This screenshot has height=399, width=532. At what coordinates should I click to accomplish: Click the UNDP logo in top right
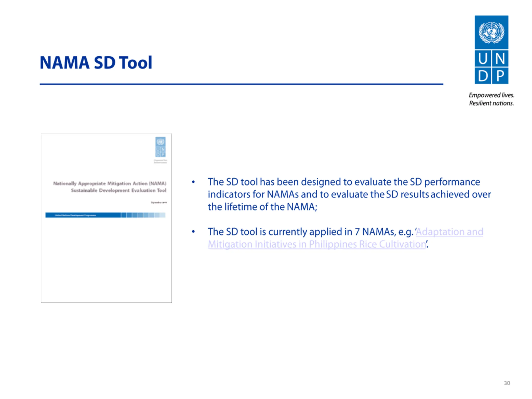[491, 50]
